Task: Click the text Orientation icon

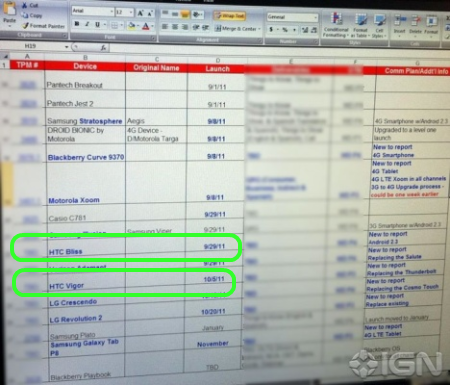Action: coord(197,14)
